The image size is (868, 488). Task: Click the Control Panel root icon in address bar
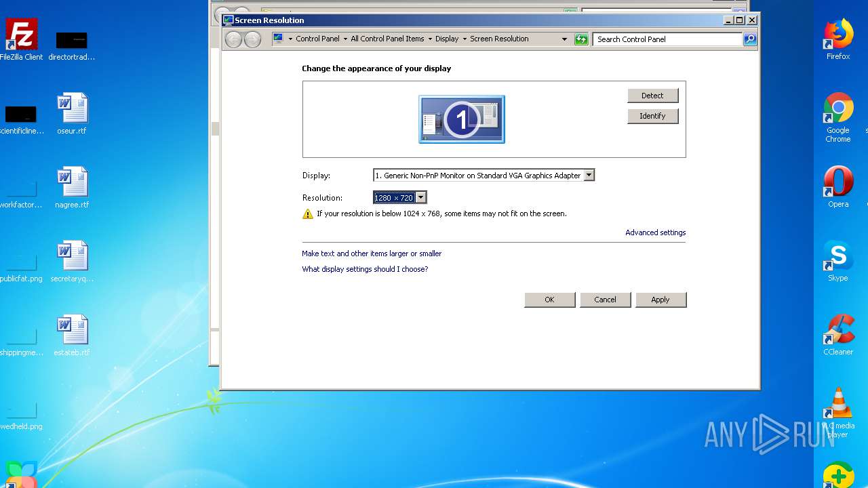278,39
